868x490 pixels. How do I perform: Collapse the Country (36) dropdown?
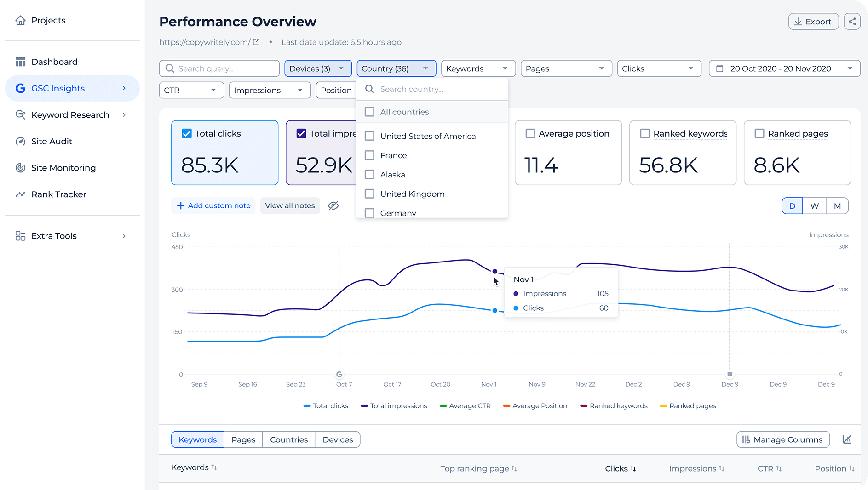coord(397,68)
